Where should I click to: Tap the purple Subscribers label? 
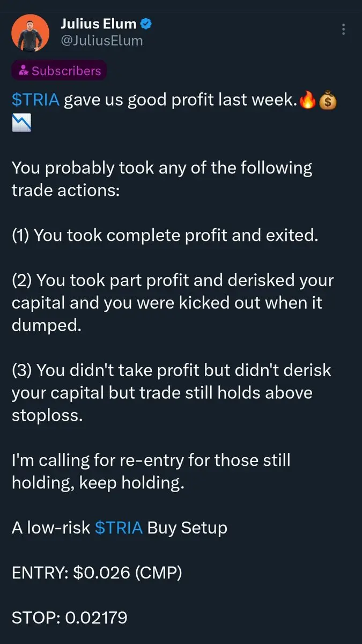(60, 70)
